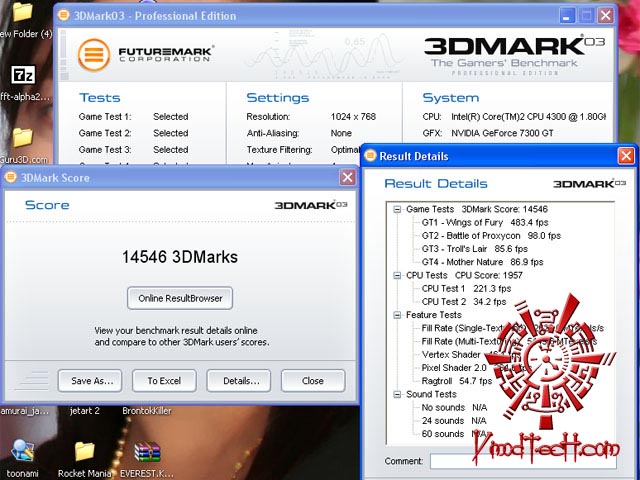
Task: Select Fill Rate (Single-Texturing) row
Action: 513,328
